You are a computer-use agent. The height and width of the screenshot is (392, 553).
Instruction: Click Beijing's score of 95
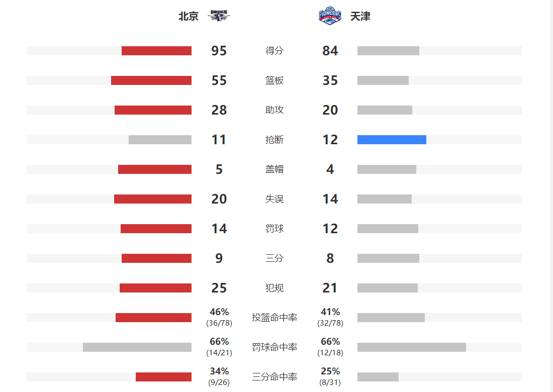(x=219, y=51)
